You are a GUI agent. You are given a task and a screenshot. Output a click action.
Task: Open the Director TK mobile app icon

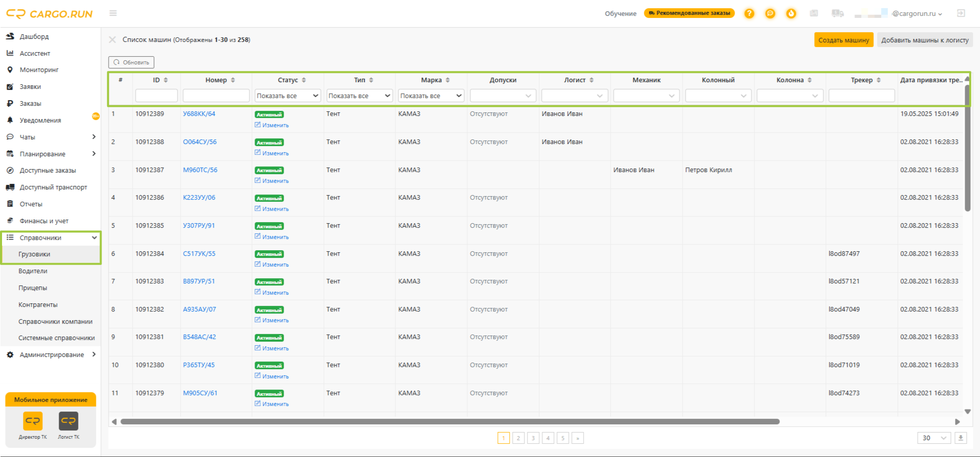[33, 421]
